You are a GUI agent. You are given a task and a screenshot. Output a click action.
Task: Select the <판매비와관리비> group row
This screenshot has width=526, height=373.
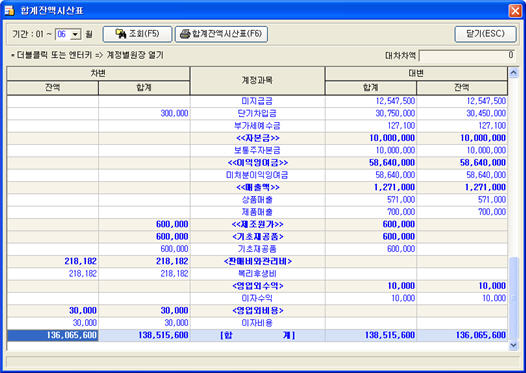point(257,261)
